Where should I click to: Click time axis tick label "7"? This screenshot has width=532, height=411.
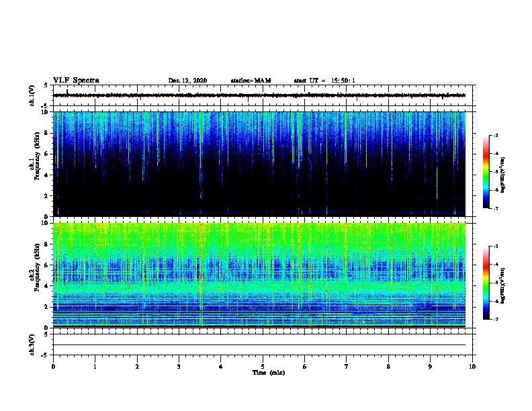point(347,367)
